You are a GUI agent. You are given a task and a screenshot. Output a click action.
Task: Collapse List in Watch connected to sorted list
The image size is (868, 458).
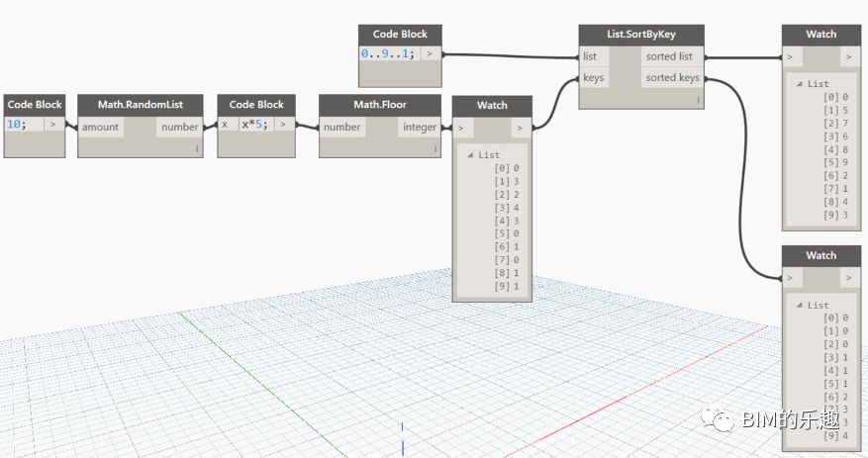pos(800,84)
